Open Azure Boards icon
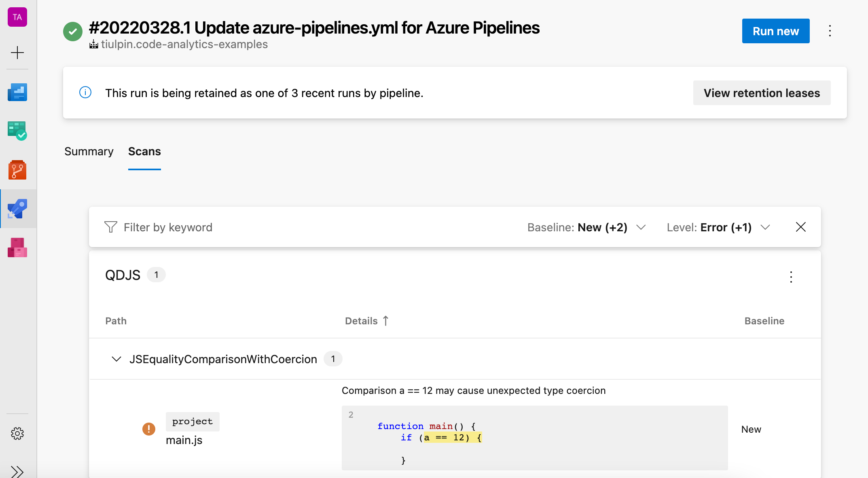Viewport: 868px width, 478px height. [17, 131]
